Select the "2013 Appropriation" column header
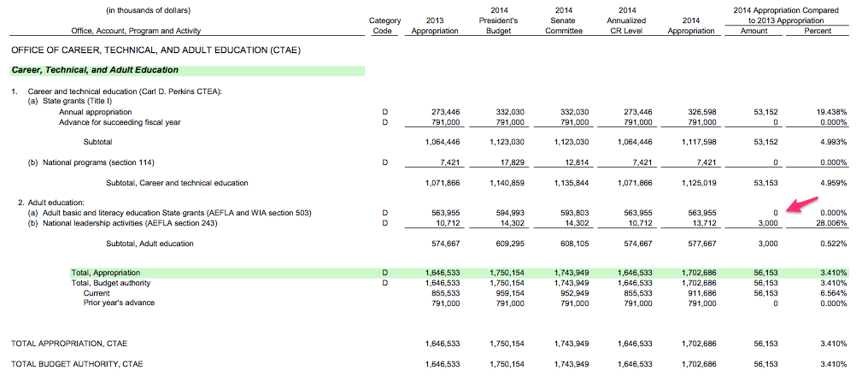868x382 pixels. tap(435, 26)
